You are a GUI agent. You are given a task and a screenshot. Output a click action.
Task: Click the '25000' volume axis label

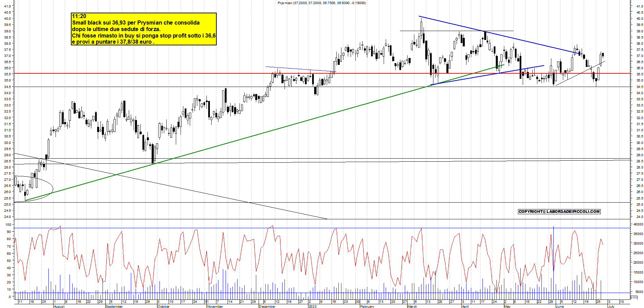click(638, 253)
